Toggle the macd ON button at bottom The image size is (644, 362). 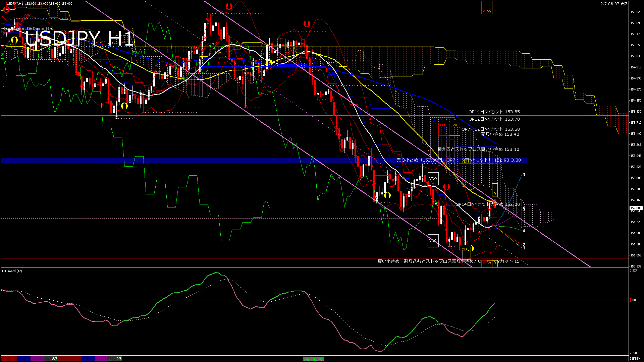(x=314, y=359)
